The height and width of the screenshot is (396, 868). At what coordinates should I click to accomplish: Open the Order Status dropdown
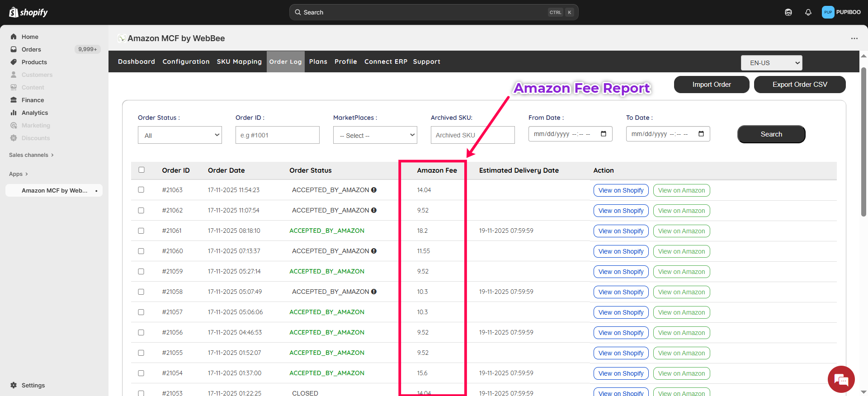(x=179, y=135)
